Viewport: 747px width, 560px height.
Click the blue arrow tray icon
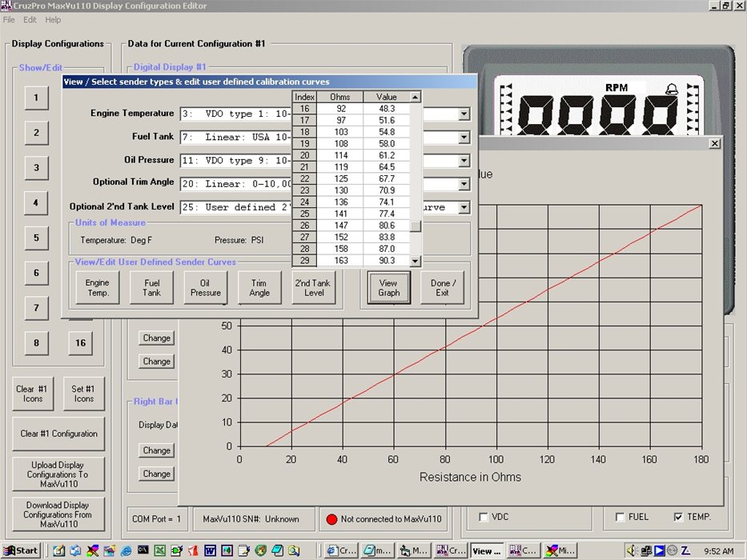660,551
